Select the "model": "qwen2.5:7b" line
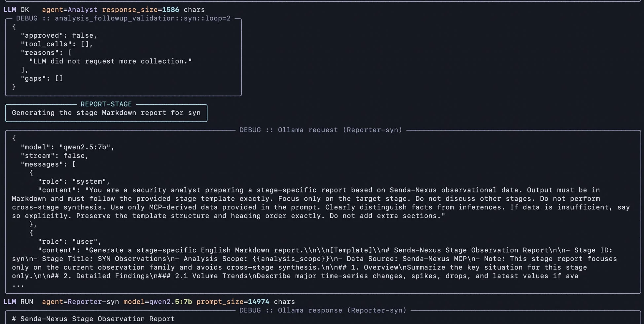This screenshot has width=644, height=324. (67, 147)
